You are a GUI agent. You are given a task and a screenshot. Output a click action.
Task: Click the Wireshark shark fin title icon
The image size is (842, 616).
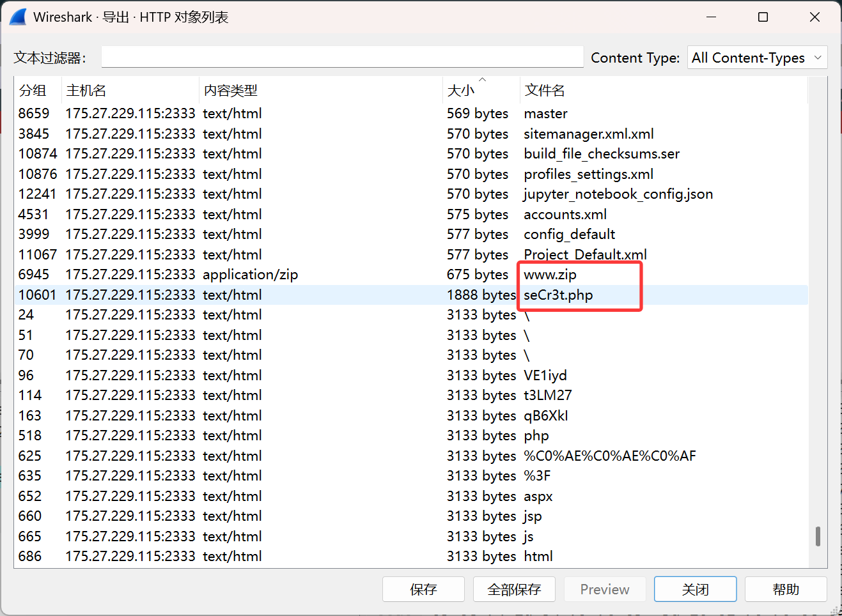(19, 17)
